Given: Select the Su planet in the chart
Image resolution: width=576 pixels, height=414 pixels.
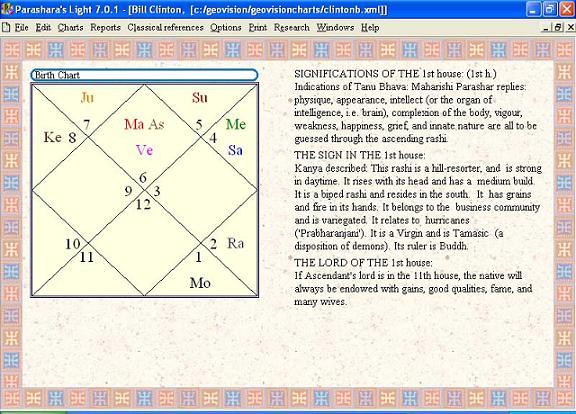Looking at the screenshot, I should [x=200, y=98].
